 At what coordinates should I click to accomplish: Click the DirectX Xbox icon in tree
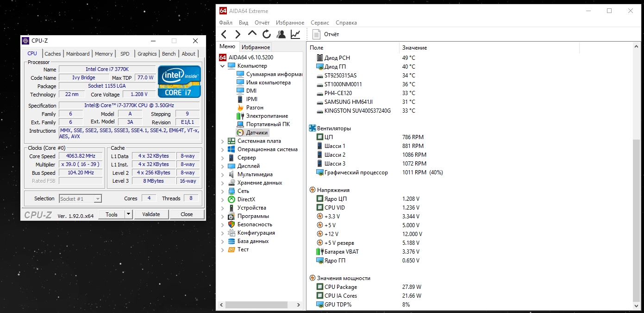coord(231,199)
